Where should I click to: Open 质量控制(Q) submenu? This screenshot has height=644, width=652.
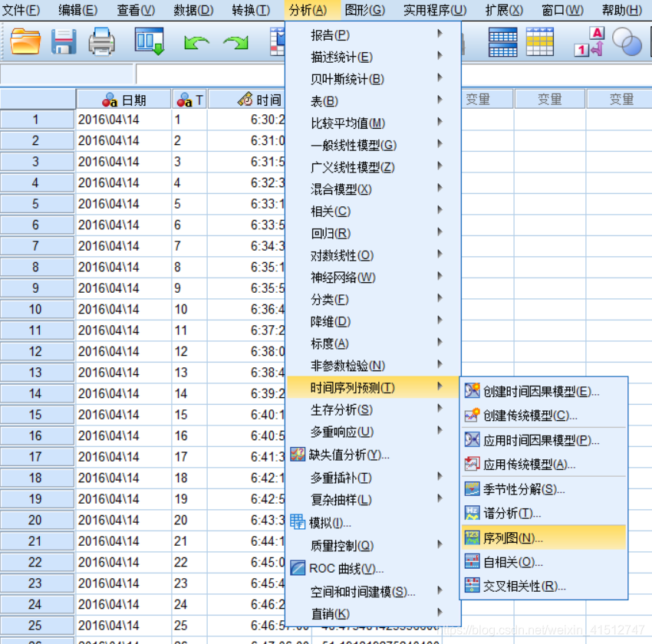click(x=374, y=545)
